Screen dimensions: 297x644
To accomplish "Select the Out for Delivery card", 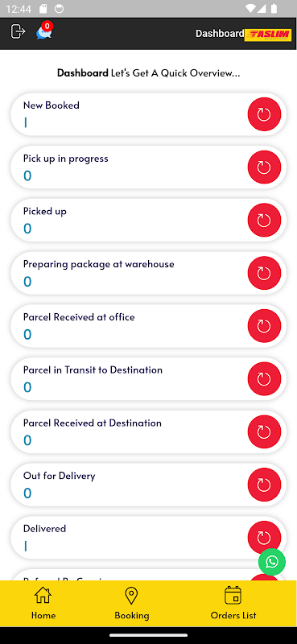I will [x=148, y=485].
